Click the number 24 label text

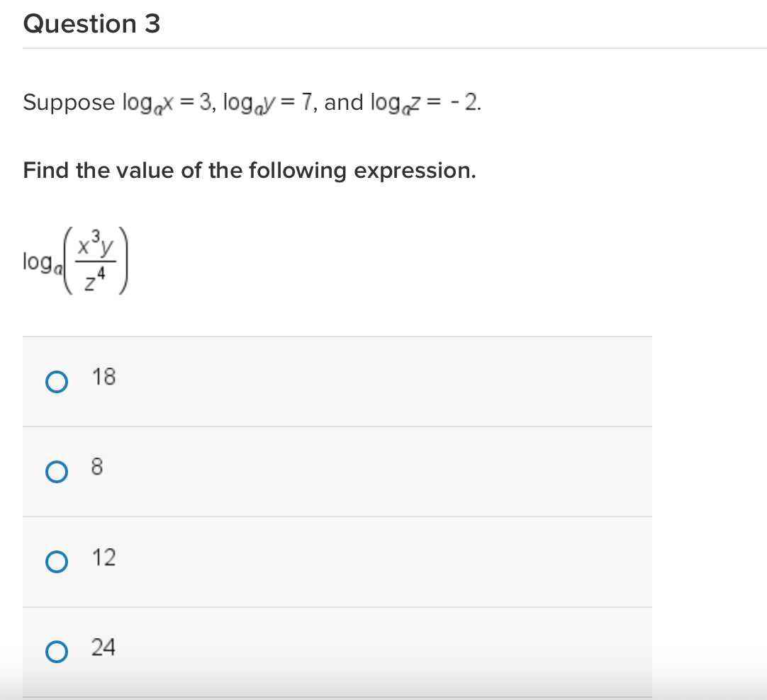coord(105,647)
